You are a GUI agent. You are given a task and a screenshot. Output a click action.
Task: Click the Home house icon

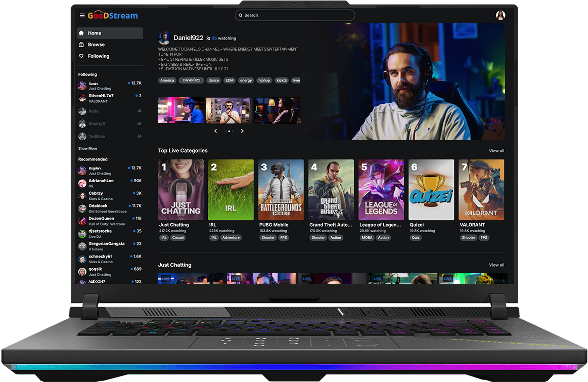pos(81,33)
